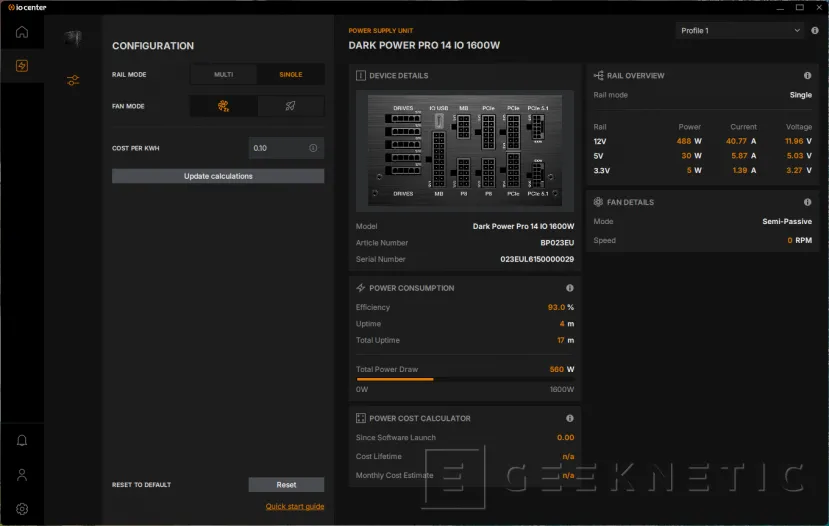The width and height of the screenshot is (829, 526).
Task: Maximize the io center window
Action: [799, 7]
